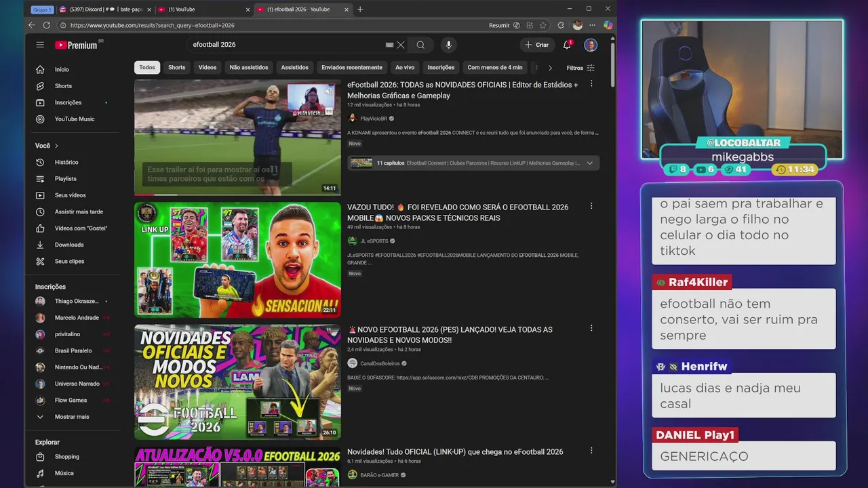Play the SENSACIONAL JL eSPORTS thumbnail

coord(237,260)
